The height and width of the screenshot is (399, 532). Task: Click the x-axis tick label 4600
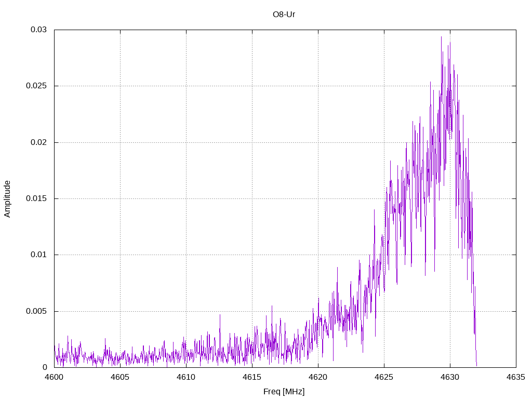pyautogui.click(x=54, y=377)
